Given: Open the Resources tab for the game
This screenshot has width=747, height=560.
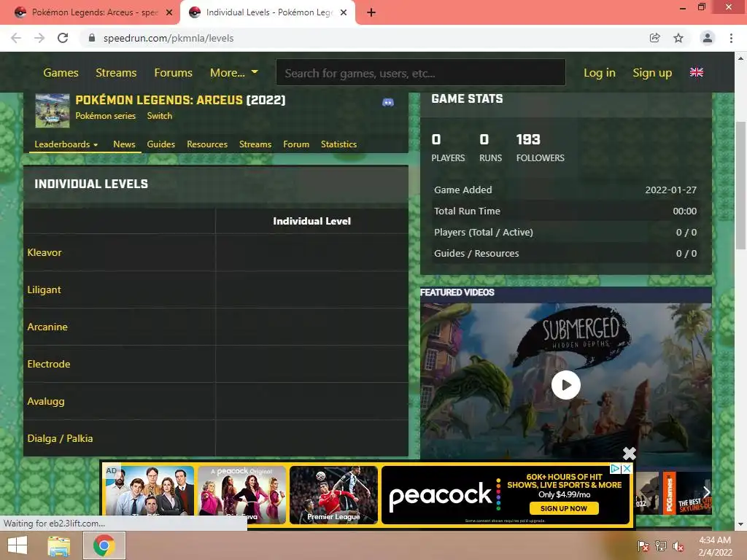Looking at the screenshot, I should [207, 144].
